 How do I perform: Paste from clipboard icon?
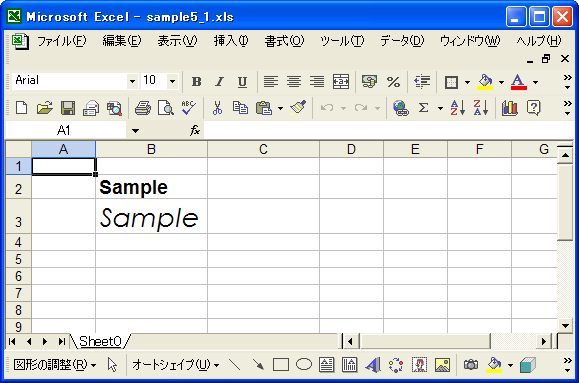click(x=264, y=108)
